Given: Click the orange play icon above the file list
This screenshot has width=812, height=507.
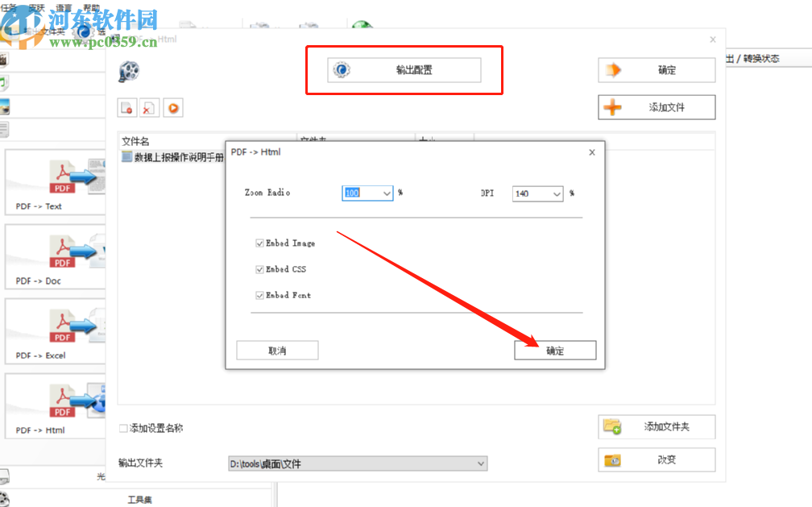Looking at the screenshot, I should coord(173,108).
